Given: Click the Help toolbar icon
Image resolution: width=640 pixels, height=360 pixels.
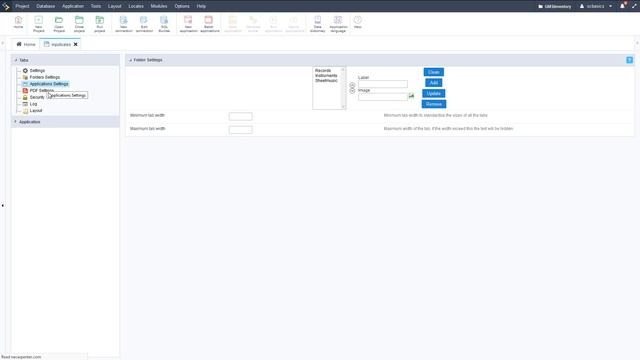Looking at the screenshot, I should click(x=358, y=22).
